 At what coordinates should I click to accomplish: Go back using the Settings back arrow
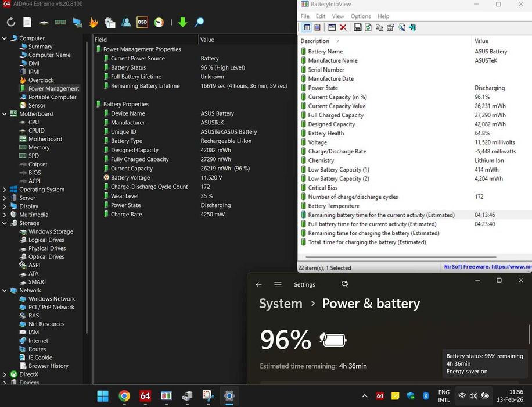258,285
